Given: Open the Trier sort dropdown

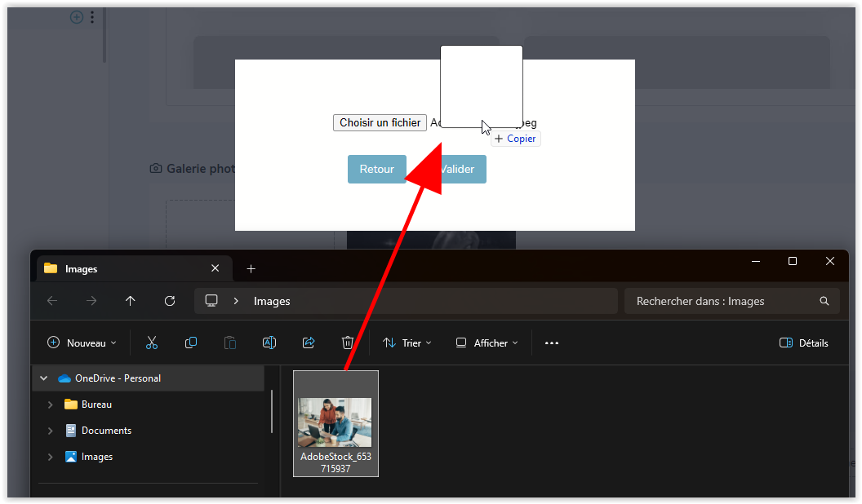Looking at the screenshot, I should pyautogui.click(x=407, y=343).
